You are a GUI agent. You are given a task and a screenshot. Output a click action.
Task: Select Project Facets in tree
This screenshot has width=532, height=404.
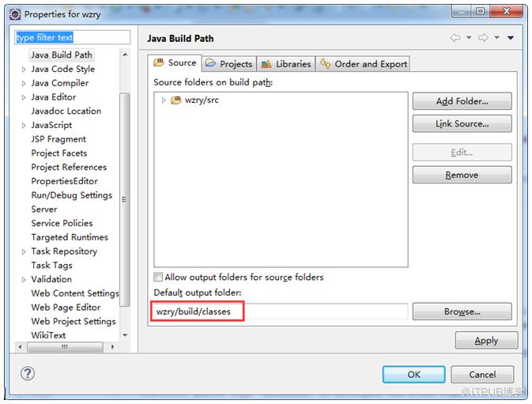[x=59, y=153]
